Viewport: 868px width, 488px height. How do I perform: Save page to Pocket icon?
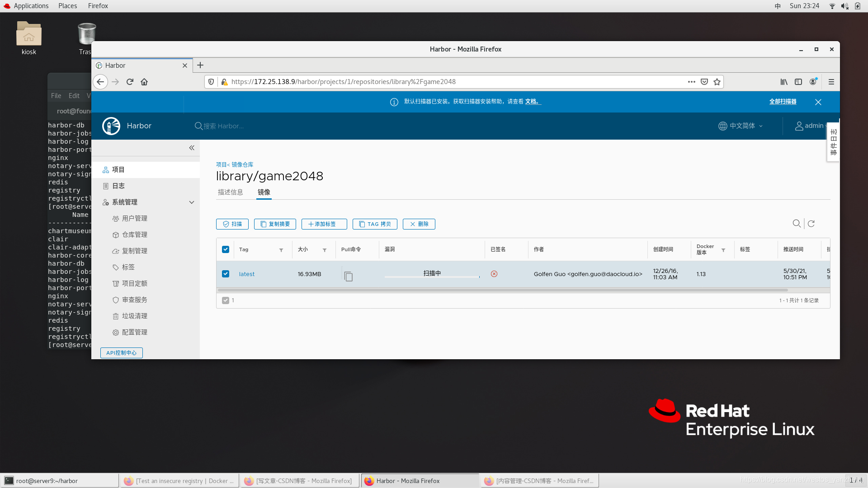tap(704, 82)
